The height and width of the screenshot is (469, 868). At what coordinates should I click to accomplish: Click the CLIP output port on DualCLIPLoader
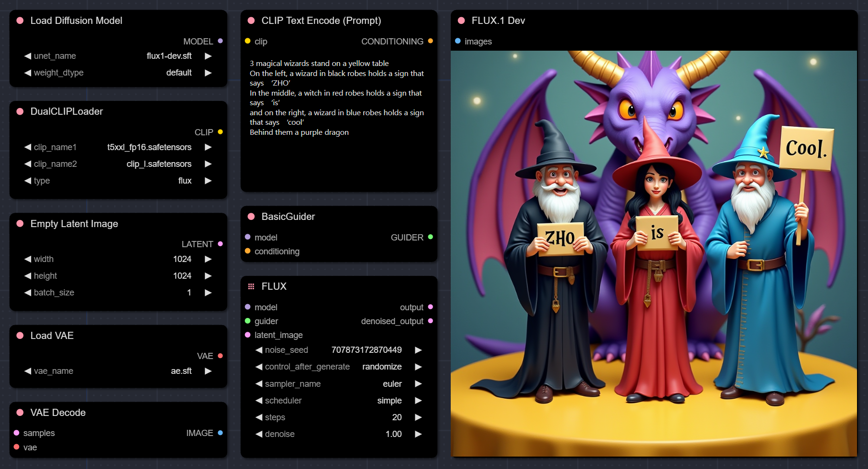click(220, 132)
